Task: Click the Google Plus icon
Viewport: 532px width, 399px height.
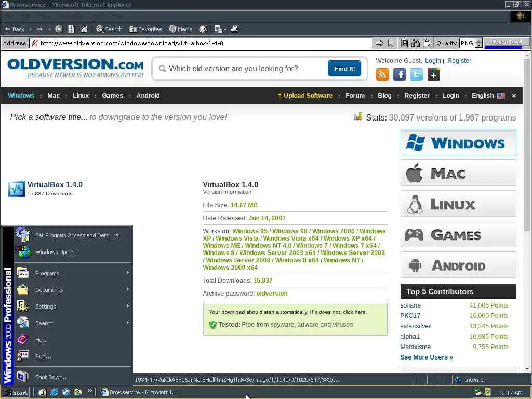Action: point(434,74)
